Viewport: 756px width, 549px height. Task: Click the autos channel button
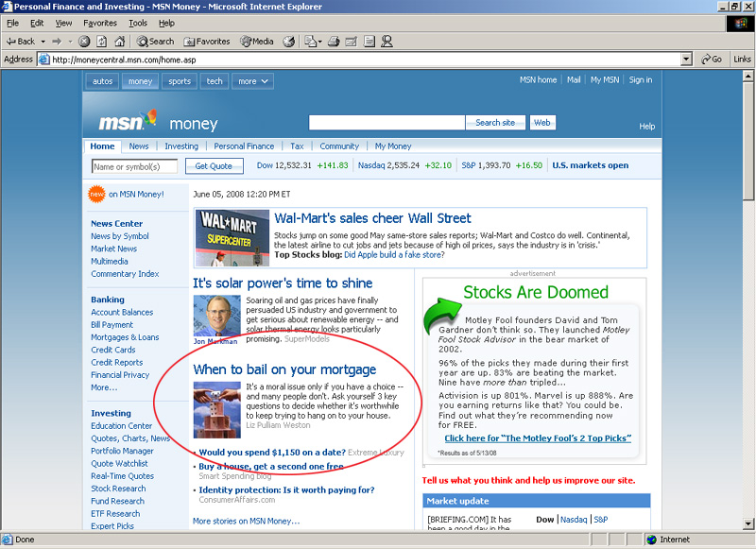[102, 81]
